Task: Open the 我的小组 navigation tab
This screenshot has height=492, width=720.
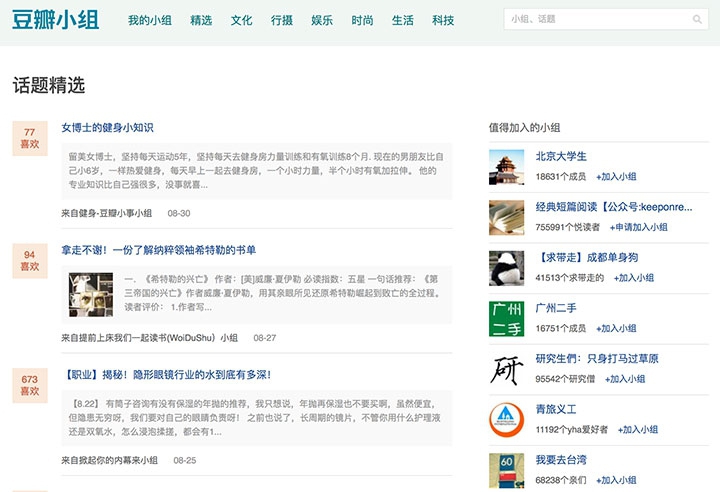Action: (150, 20)
